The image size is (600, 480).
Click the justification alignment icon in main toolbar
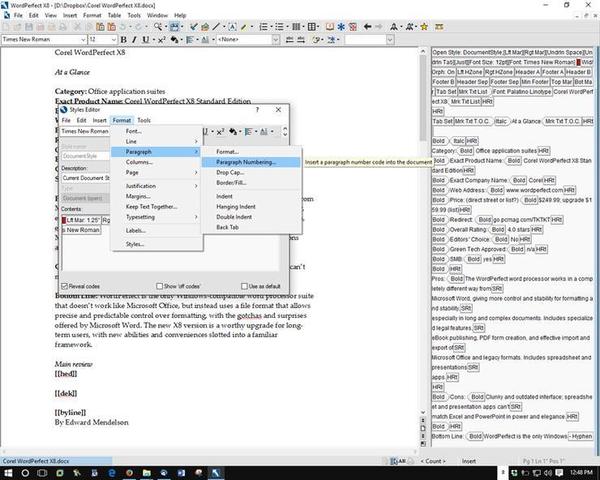190,39
